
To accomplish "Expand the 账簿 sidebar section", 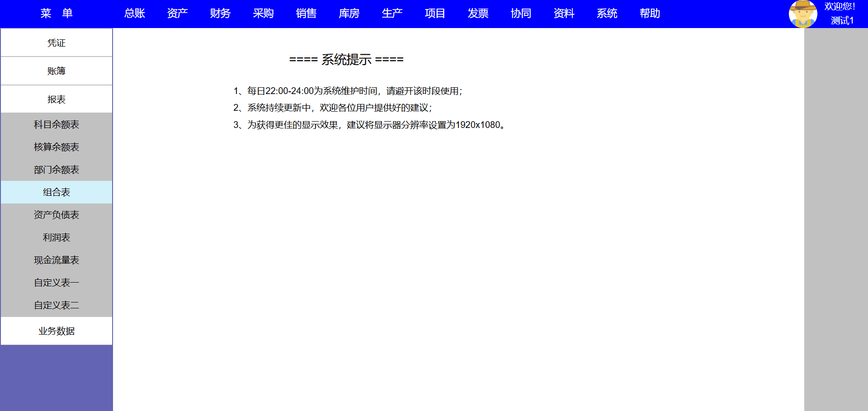I will pos(57,71).
